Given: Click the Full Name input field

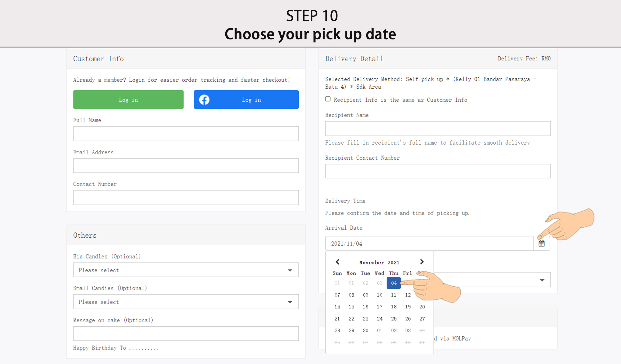Looking at the screenshot, I should click(186, 134).
